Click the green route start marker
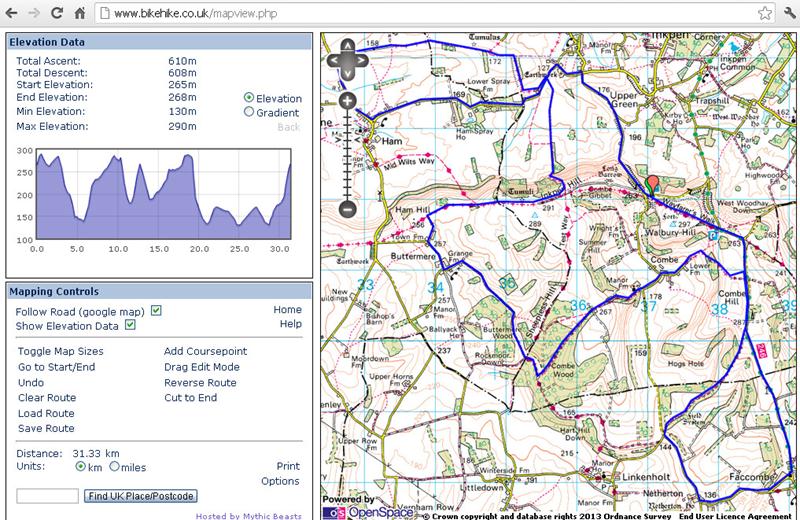This screenshot has height=520, width=800. point(653,184)
